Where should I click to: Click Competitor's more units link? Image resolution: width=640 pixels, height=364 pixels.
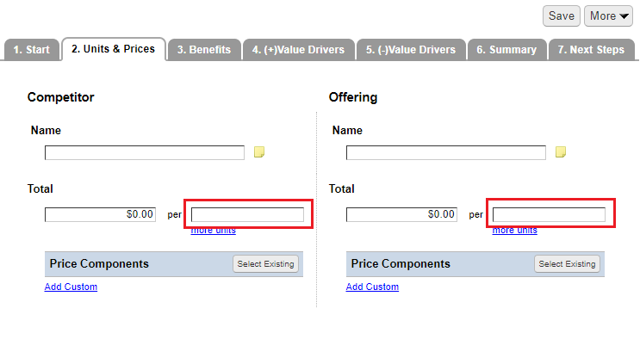pyautogui.click(x=213, y=231)
